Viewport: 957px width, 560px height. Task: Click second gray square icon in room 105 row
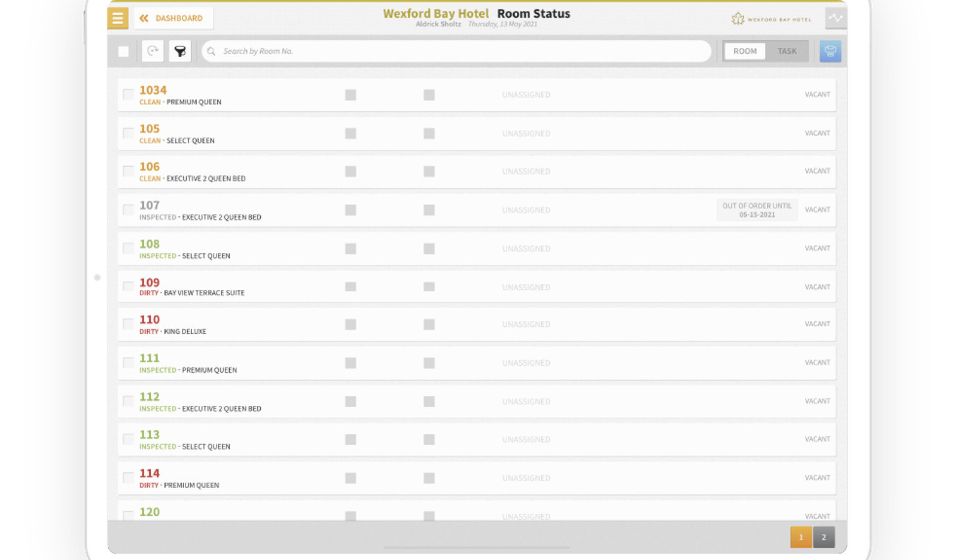(x=429, y=133)
